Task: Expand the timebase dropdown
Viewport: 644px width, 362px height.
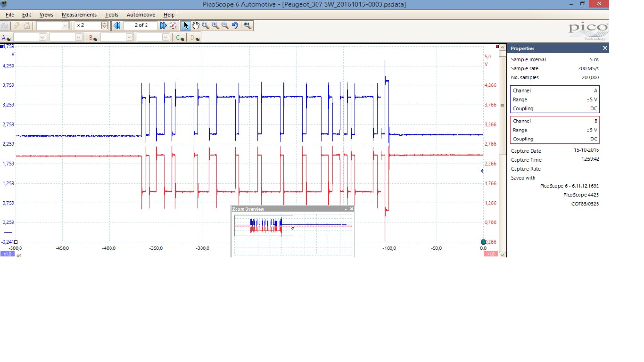Action: pos(66,25)
